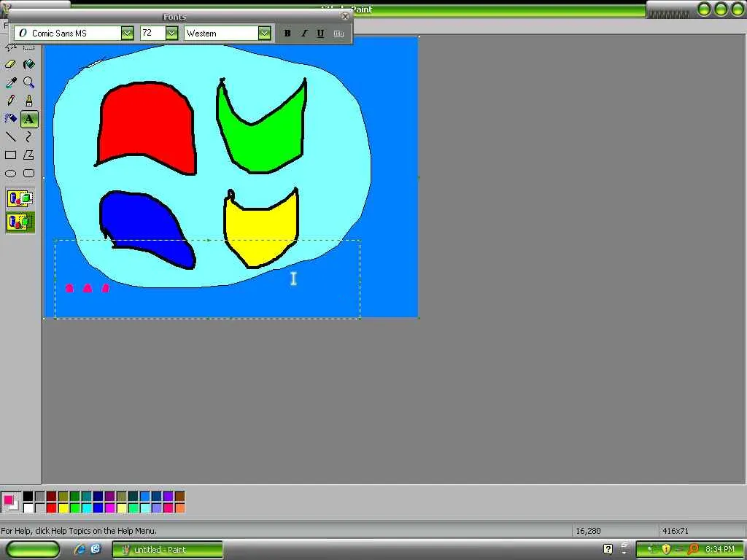This screenshot has height=560, width=747.
Task: Close the Fonts toolbar
Action: pos(345,17)
